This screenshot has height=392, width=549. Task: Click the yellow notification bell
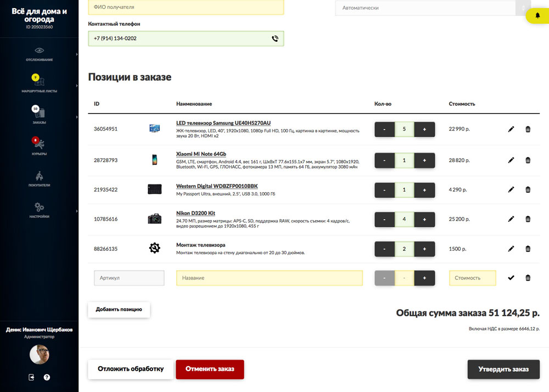coord(537,15)
